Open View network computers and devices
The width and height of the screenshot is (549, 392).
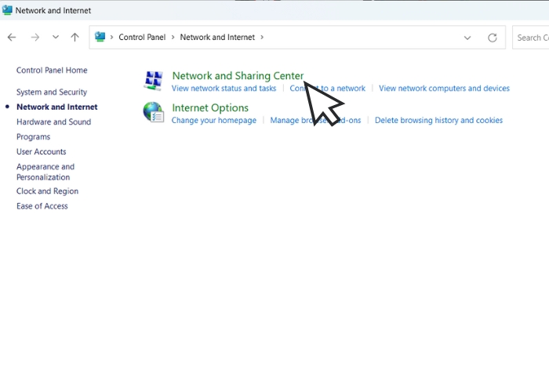[444, 89]
